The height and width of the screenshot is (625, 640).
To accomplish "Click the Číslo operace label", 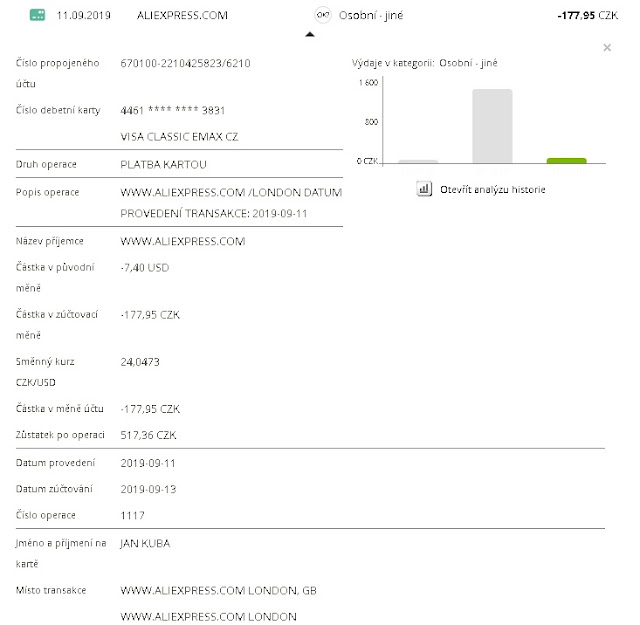I will click(x=46, y=515).
